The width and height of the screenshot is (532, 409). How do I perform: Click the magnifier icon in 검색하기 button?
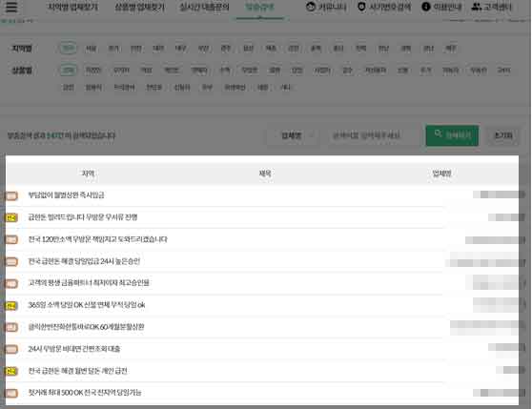438,133
